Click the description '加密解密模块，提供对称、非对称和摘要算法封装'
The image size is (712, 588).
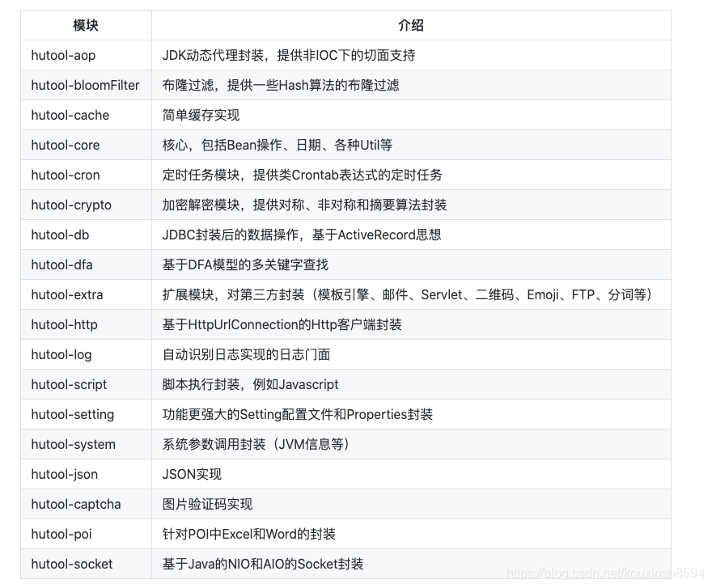click(304, 205)
